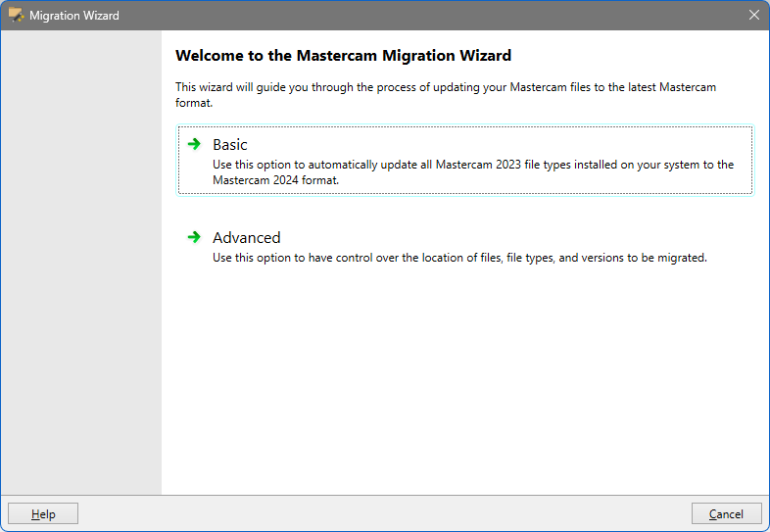This screenshot has width=770, height=532.
Task: Click the Migration Wizard title text
Action: pyautogui.click(x=74, y=16)
